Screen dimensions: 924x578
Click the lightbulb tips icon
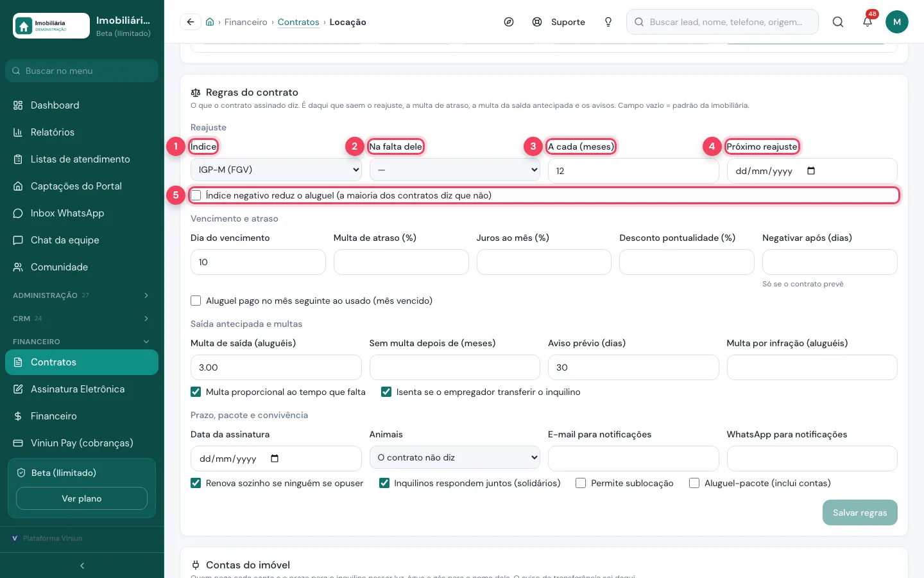[608, 22]
